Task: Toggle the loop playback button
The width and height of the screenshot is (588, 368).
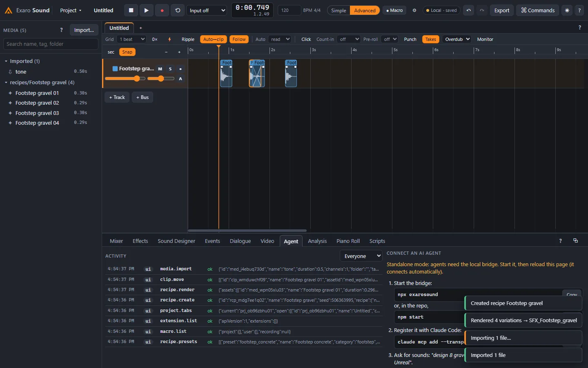Action: tap(178, 10)
